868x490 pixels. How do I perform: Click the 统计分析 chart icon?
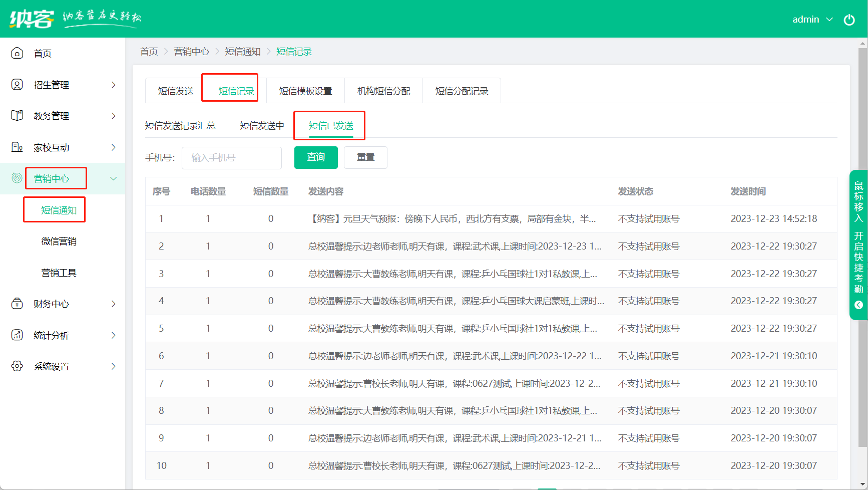tap(17, 335)
